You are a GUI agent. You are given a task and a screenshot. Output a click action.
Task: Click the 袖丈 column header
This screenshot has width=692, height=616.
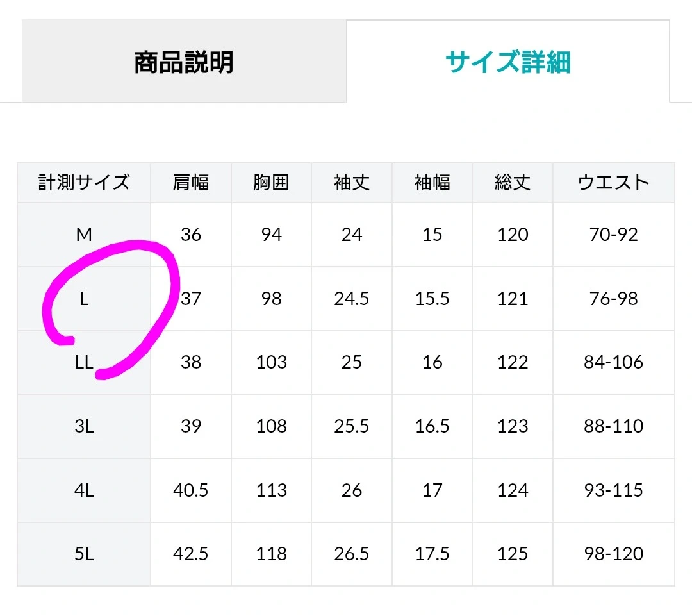click(x=352, y=183)
